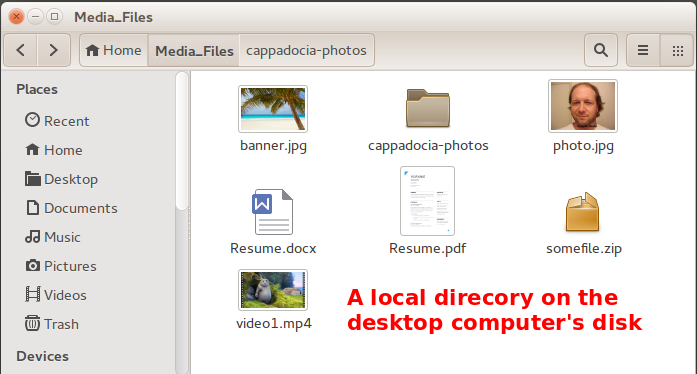697x374 pixels.
Task: Select the video1.mp4 video thumbnail
Action: point(273,290)
